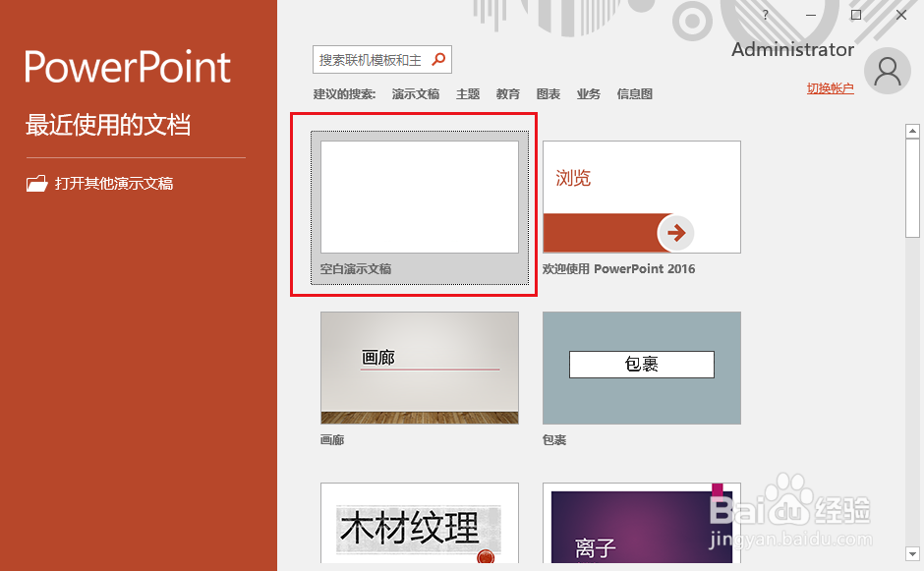Click the search magnifier icon
This screenshot has height=571, width=924.
[x=436, y=59]
